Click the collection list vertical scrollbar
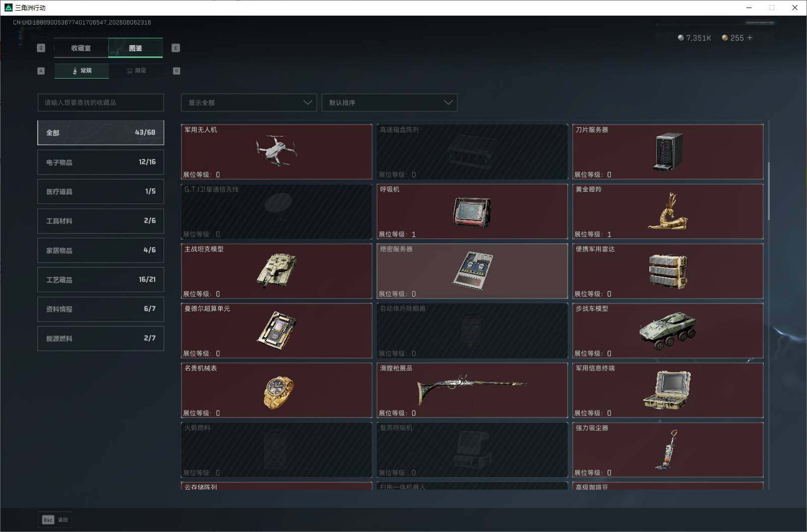This screenshot has width=807, height=532. coord(769,191)
